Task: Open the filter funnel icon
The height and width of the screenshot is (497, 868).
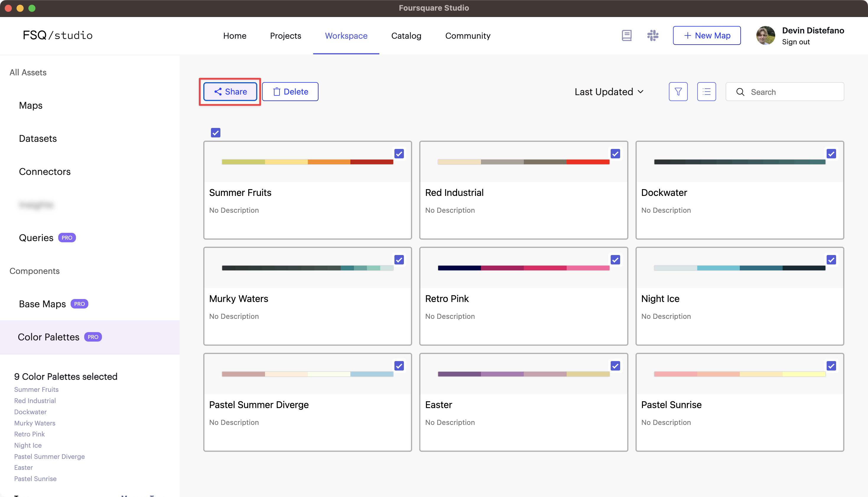Action: tap(678, 92)
